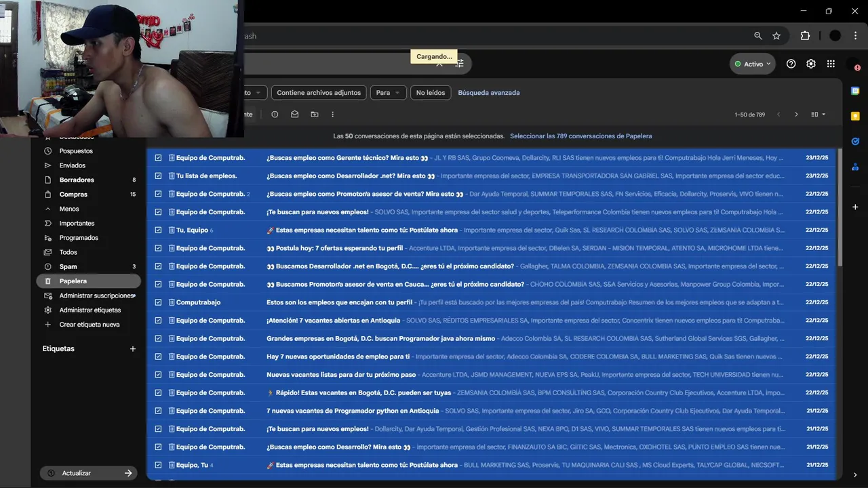868x488 pixels.
Task: Open Chrome extensions puzzle icon
Action: pos(805,36)
